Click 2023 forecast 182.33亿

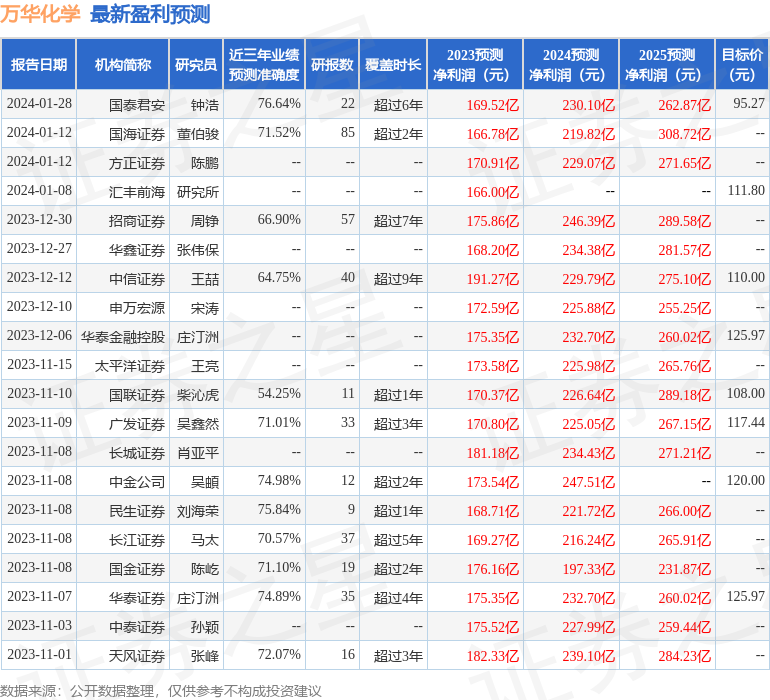click(x=493, y=655)
